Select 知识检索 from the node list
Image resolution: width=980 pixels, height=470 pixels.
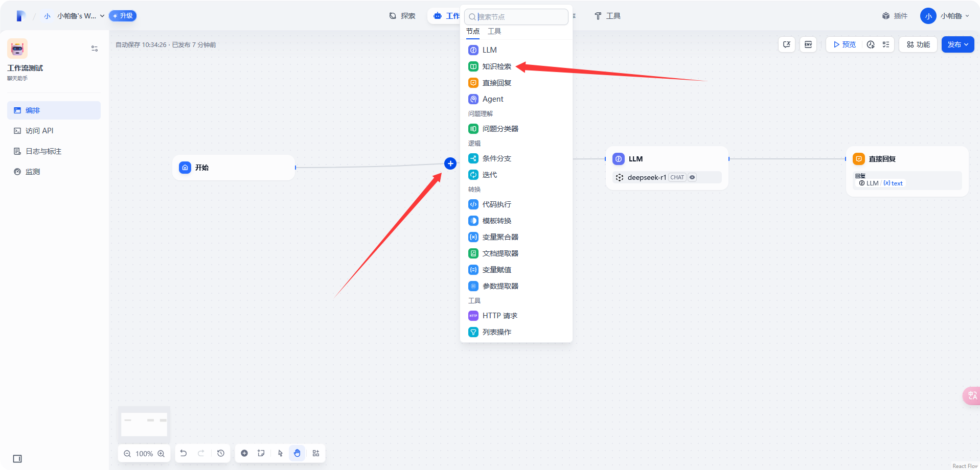tap(496, 66)
